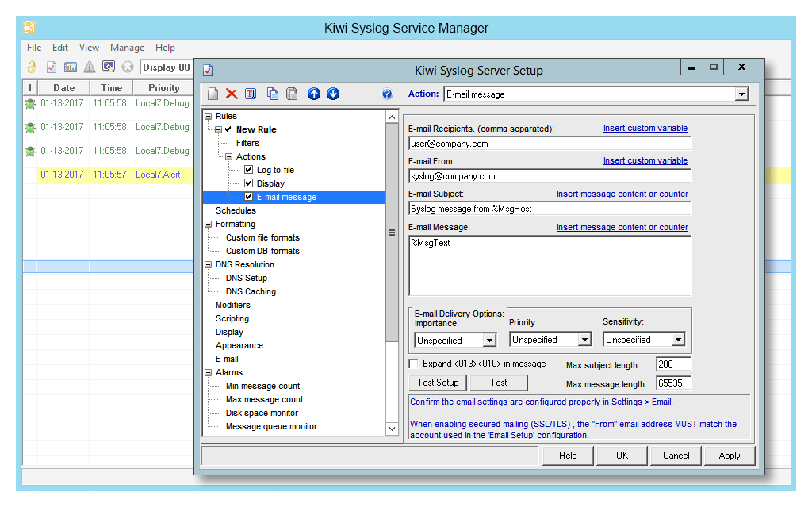Click the bar chart statistics icon

[71, 67]
